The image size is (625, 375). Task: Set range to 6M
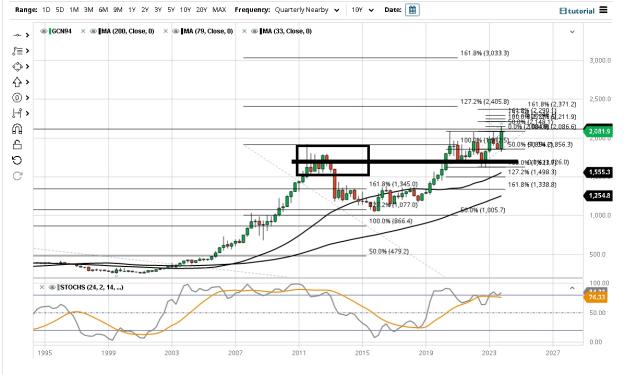(x=103, y=10)
